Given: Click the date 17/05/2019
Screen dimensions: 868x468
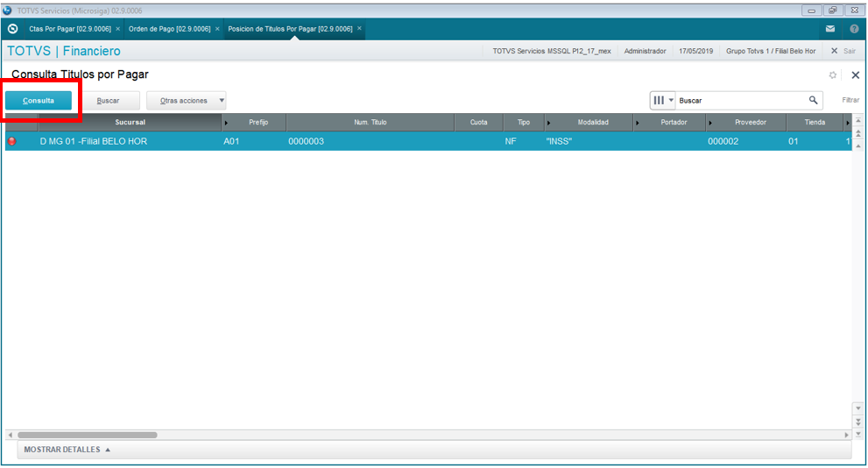Looking at the screenshot, I should click(x=695, y=51).
